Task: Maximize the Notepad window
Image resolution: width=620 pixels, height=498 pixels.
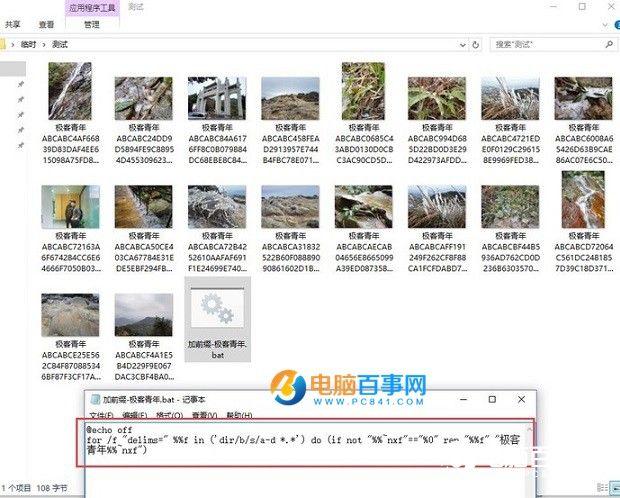Action: [x=492, y=400]
